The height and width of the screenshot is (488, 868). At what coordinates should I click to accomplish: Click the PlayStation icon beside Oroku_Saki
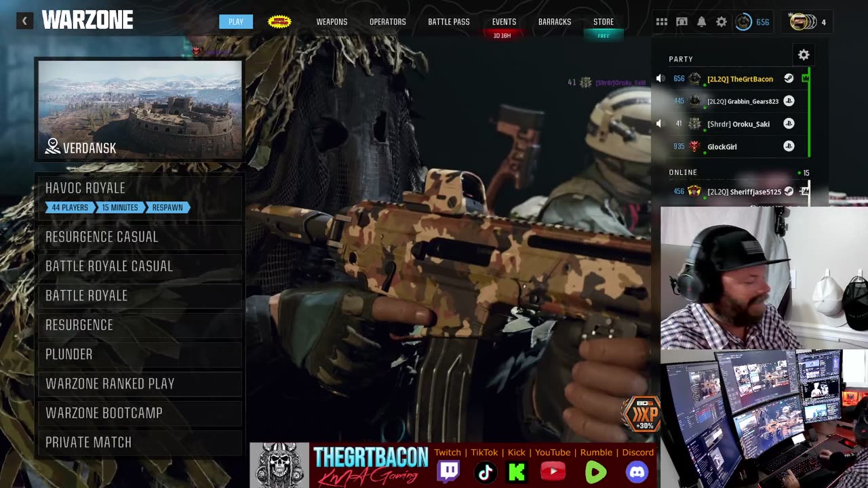click(x=789, y=123)
